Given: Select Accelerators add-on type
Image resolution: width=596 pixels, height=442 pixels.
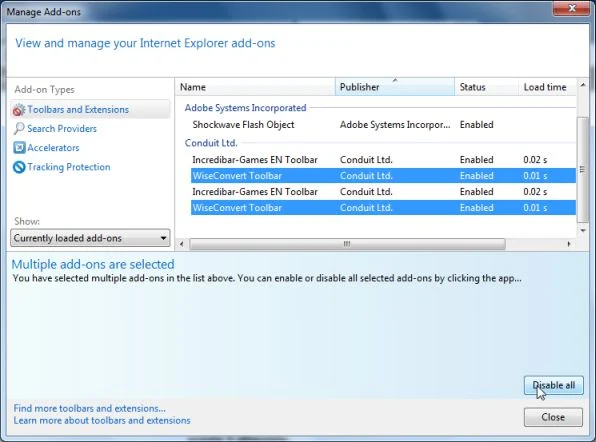Looking at the screenshot, I should [x=53, y=147].
